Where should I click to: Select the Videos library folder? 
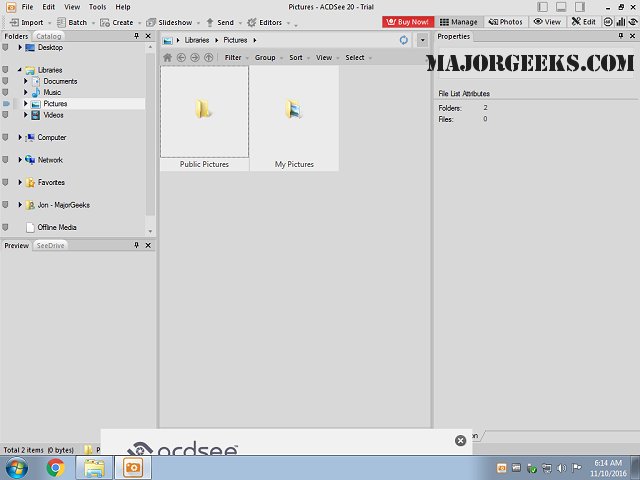53,115
